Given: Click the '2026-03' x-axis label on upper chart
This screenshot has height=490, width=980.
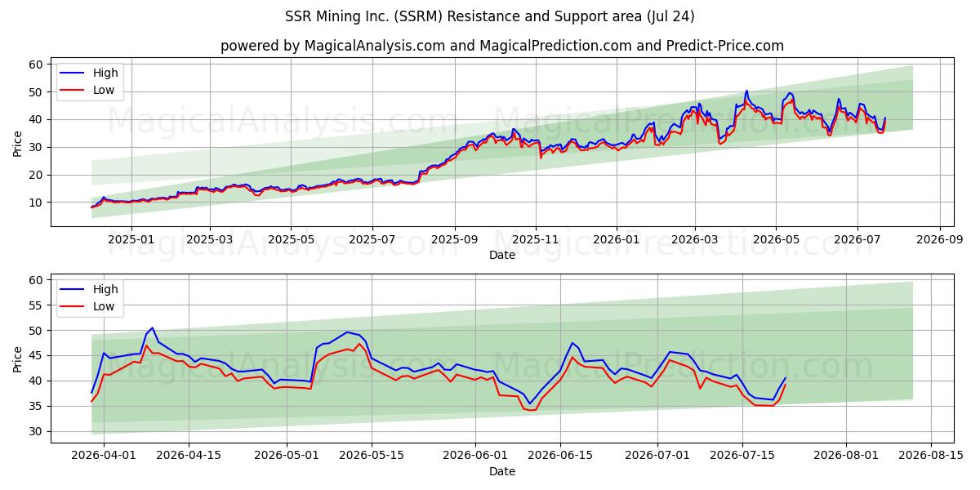Looking at the screenshot, I should click(x=695, y=240).
